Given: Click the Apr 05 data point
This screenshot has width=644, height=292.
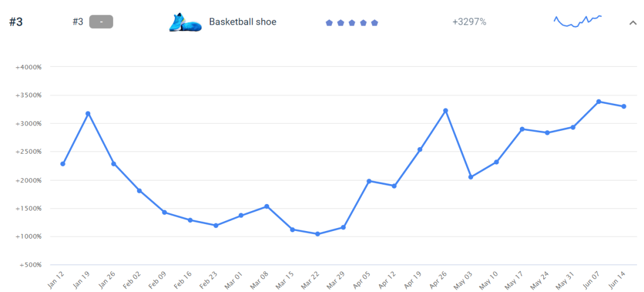Looking at the screenshot, I should coord(369,181).
